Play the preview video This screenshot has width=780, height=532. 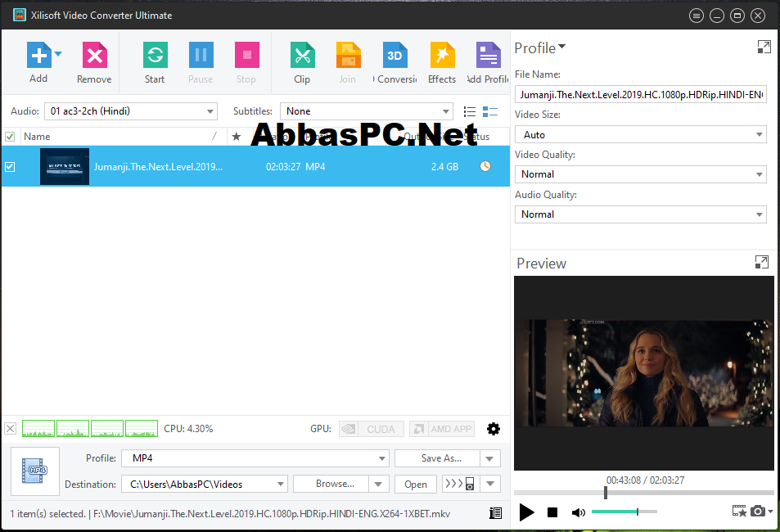[526, 512]
